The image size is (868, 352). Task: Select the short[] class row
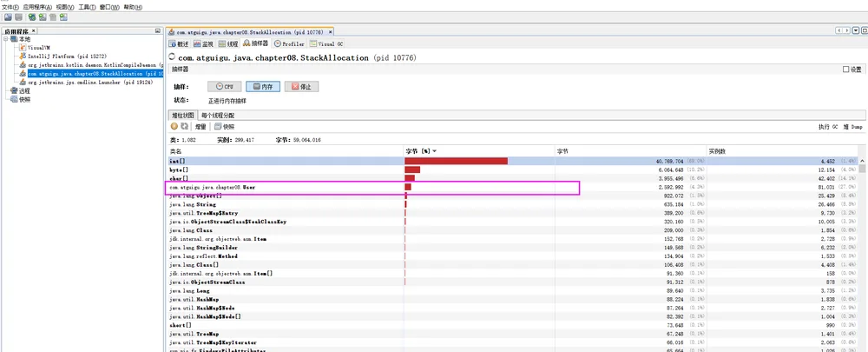click(513, 325)
